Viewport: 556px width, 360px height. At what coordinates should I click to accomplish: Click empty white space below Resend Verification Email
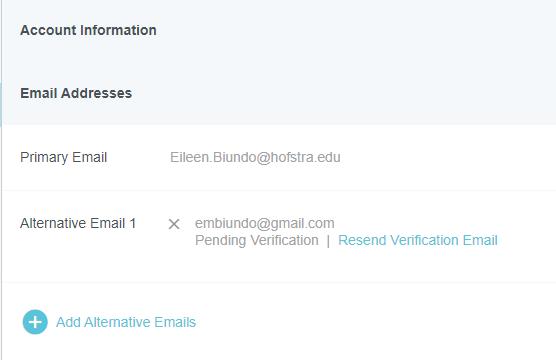[418, 264]
